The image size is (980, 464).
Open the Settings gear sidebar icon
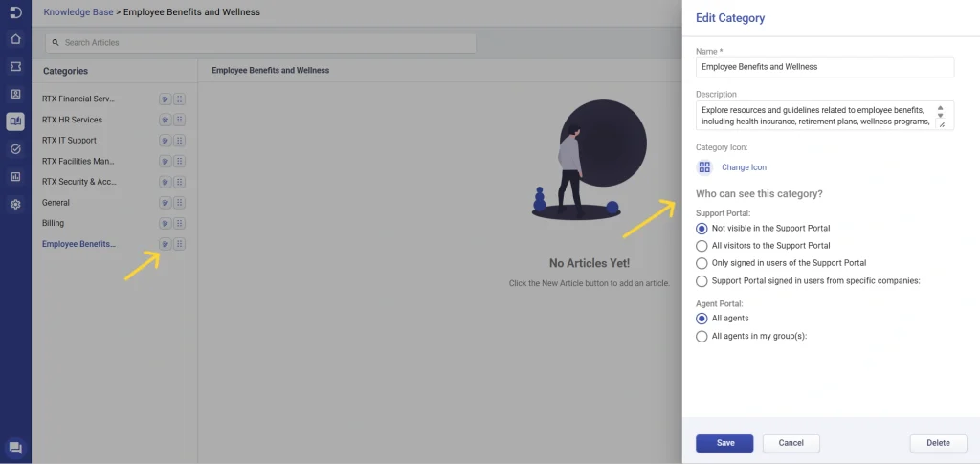coord(15,204)
